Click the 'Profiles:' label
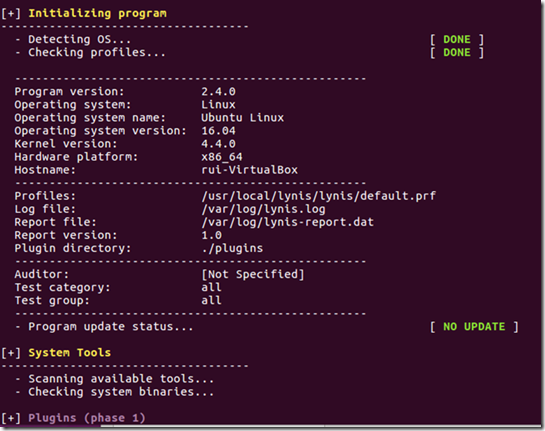Image resolution: width=545 pixels, height=431 pixels. point(45,196)
